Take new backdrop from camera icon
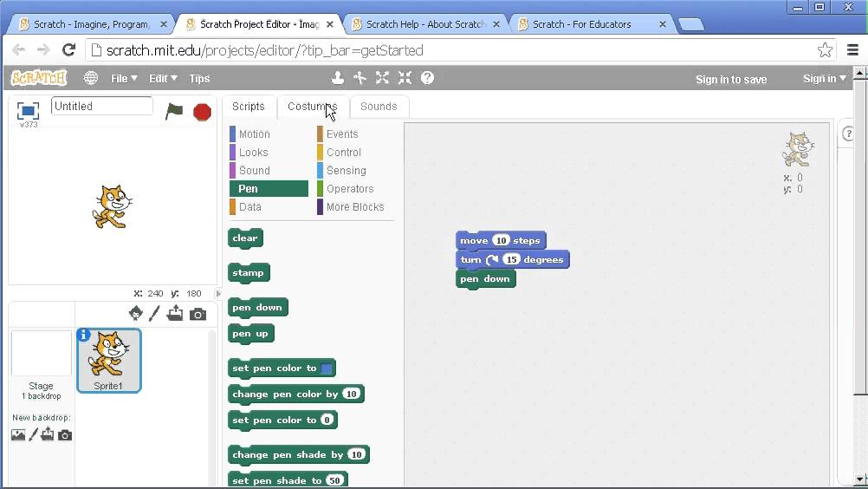The width and height of the screenshot is (868, 489). (65, 435)
